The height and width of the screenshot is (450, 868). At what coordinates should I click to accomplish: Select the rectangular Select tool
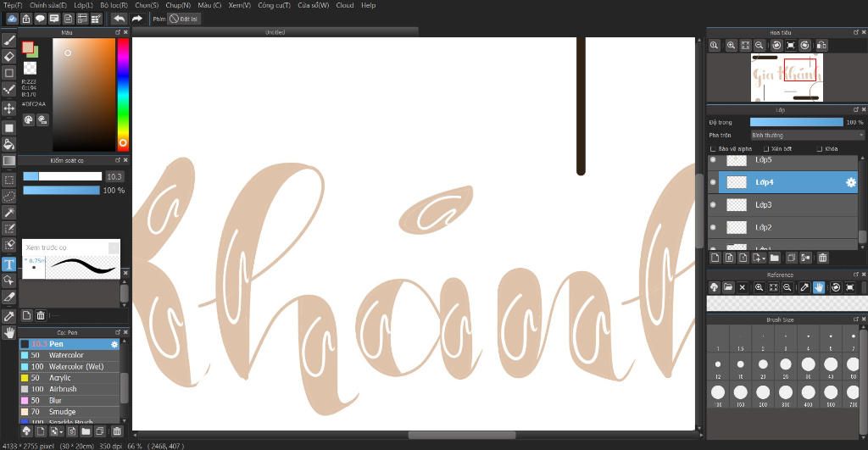point(8,180)
